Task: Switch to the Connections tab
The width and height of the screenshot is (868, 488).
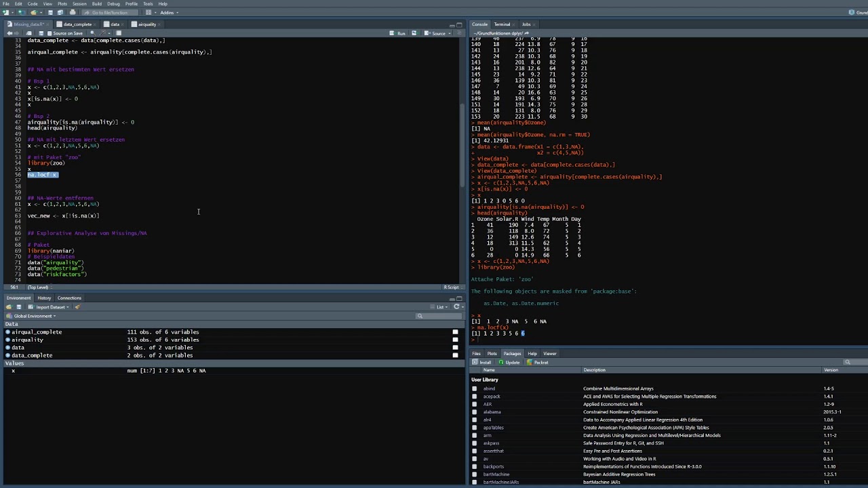Action: click(69, 298)
